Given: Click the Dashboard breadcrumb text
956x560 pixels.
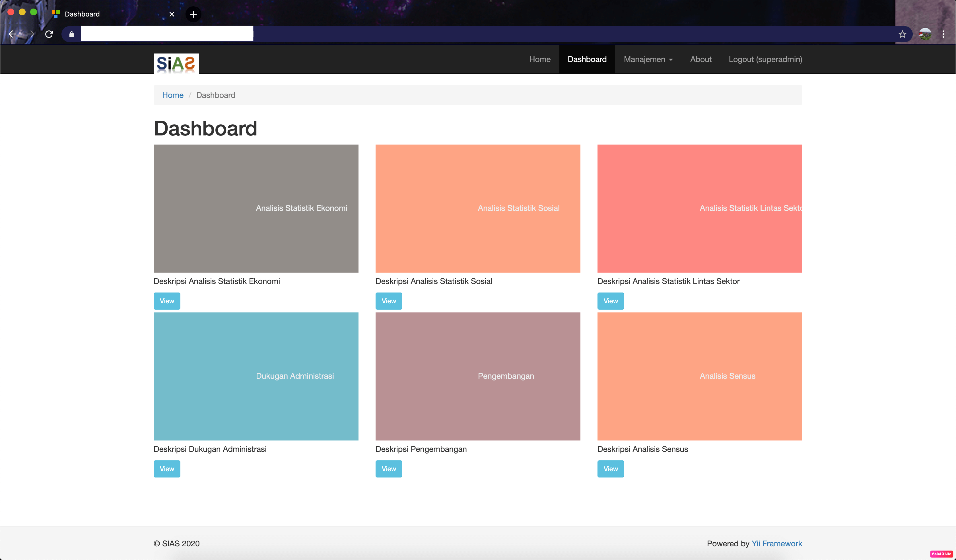Looking at the screenshot, I should 215,95.
